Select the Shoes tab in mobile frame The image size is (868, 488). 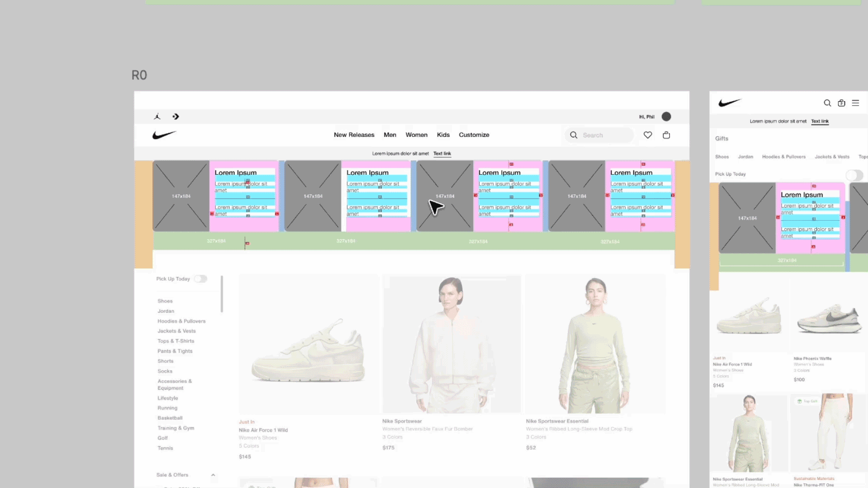(722, 157)
